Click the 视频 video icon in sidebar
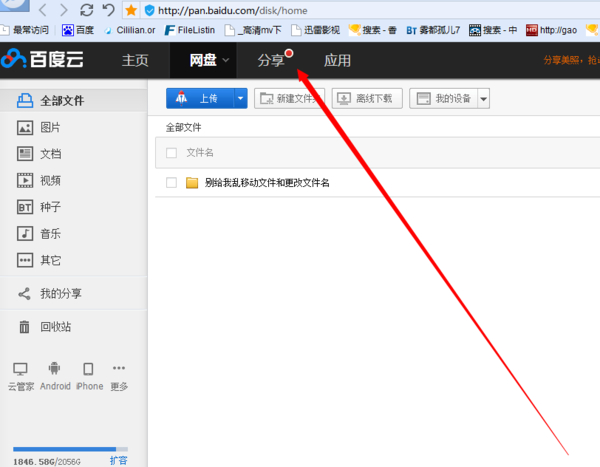 [x=25, y=180]
